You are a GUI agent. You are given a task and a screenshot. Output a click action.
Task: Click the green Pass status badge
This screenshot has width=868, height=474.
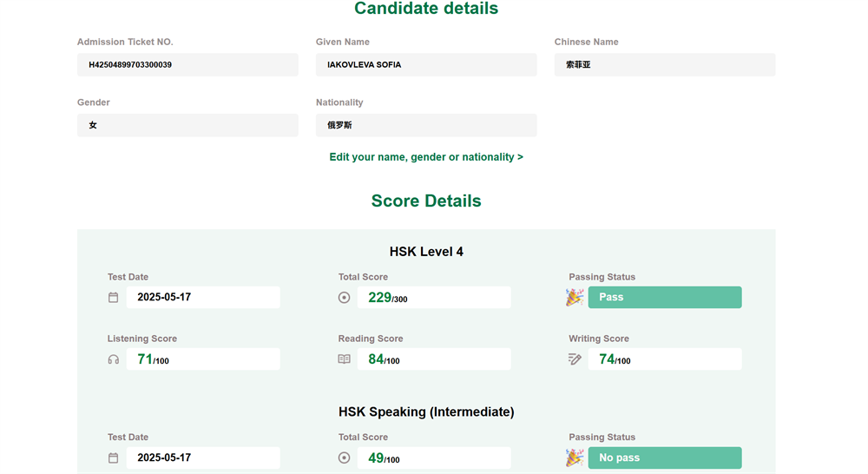[x=665, y=298]
